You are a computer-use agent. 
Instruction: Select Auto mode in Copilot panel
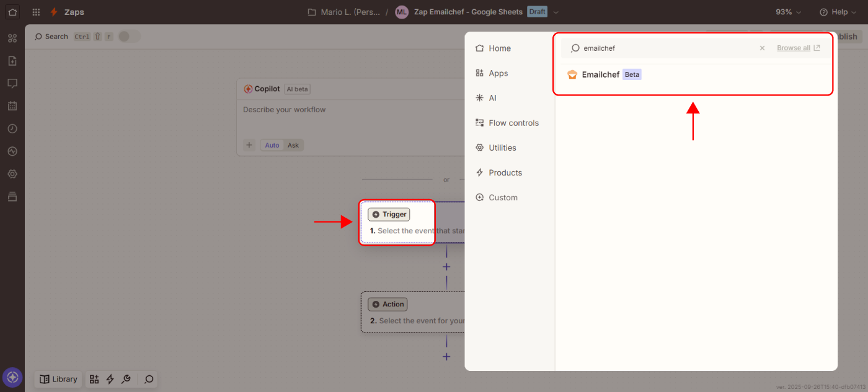(272, 145)
